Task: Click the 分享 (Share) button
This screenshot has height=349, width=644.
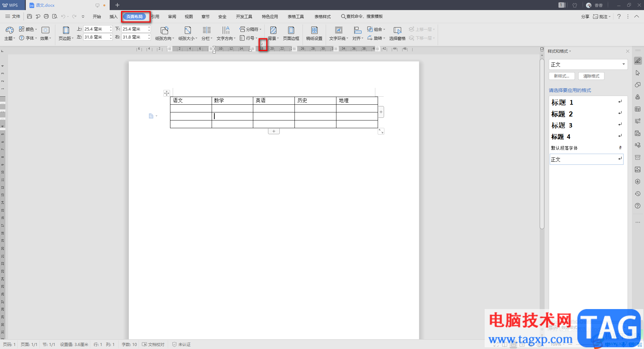Action: pos(585,16)
